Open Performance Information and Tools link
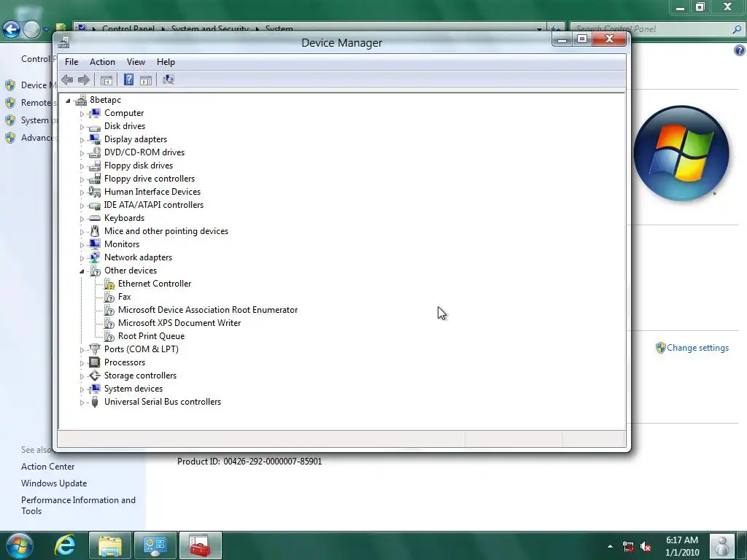The width and height of the screenshot is (747, 560). coord(78,506)
